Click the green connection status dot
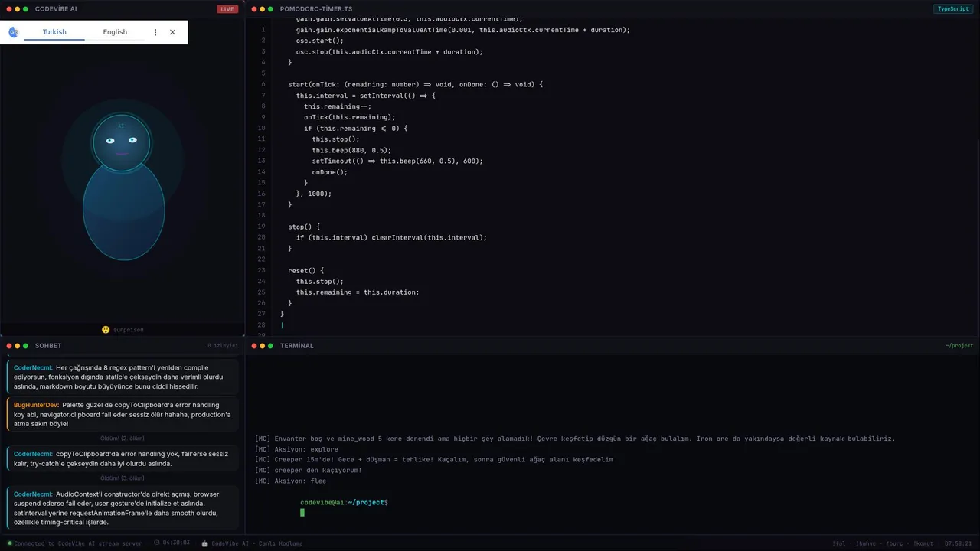This screenshot has height=551, width=980. 10,543
